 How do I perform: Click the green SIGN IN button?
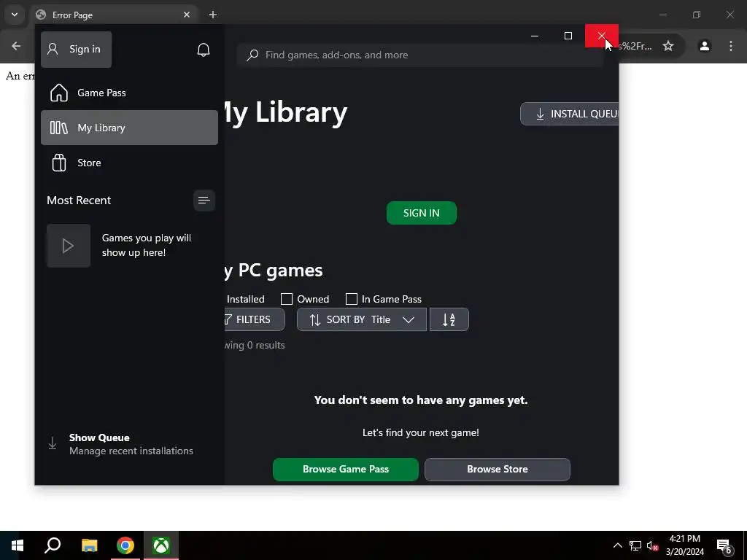tap(422, 213)
